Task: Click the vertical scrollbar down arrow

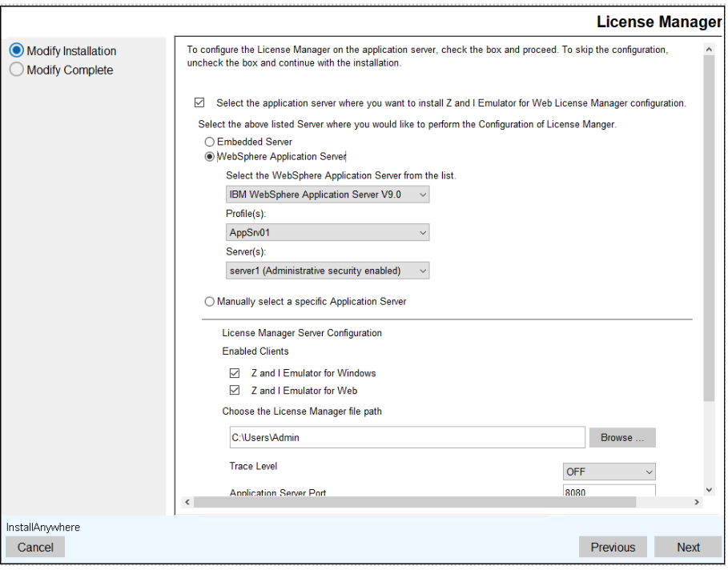Action: click(x=708, y=489)
